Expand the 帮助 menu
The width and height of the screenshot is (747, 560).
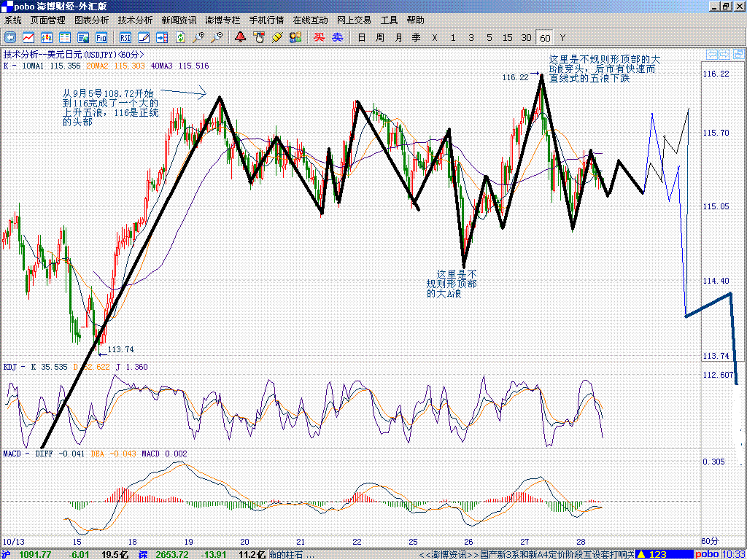(x=415, y=20)
